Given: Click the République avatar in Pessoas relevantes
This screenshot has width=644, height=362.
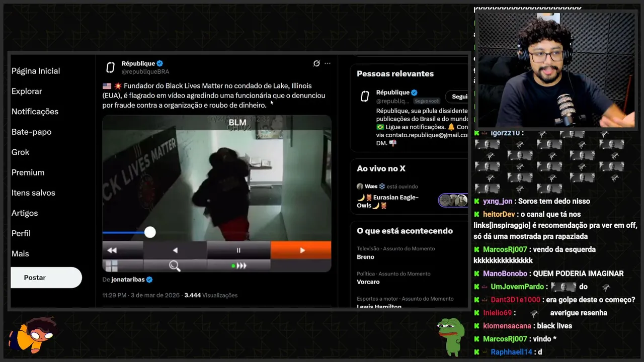Looking at the screenshot, I should (365, 97).
